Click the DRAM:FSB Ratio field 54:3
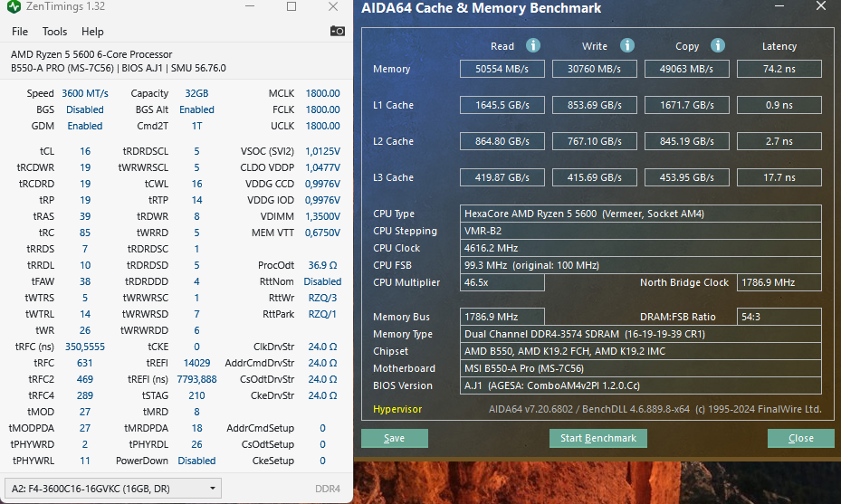Viewport: 841px width, 504px height. point(779,317)
